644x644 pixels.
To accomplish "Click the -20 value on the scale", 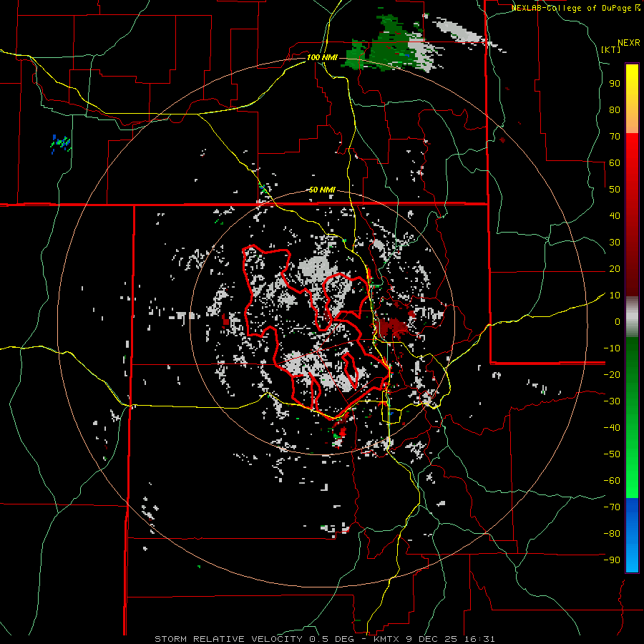I will point(612,374).
